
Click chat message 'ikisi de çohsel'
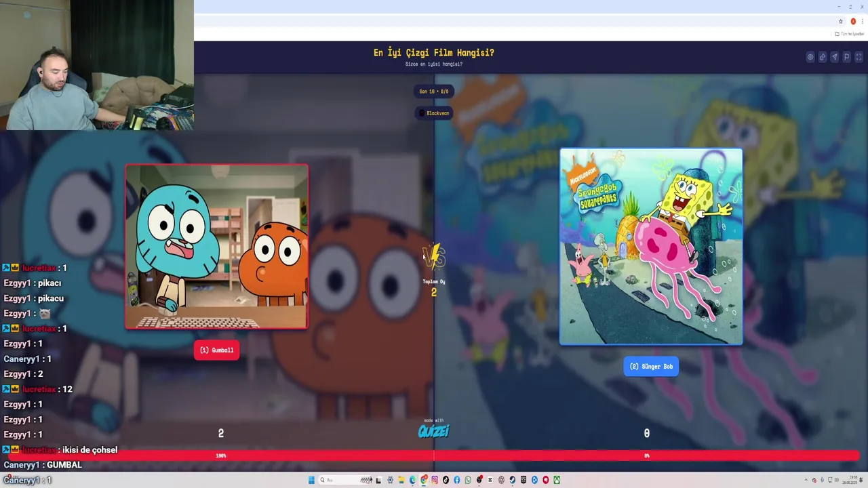click(x=88, y=449)
